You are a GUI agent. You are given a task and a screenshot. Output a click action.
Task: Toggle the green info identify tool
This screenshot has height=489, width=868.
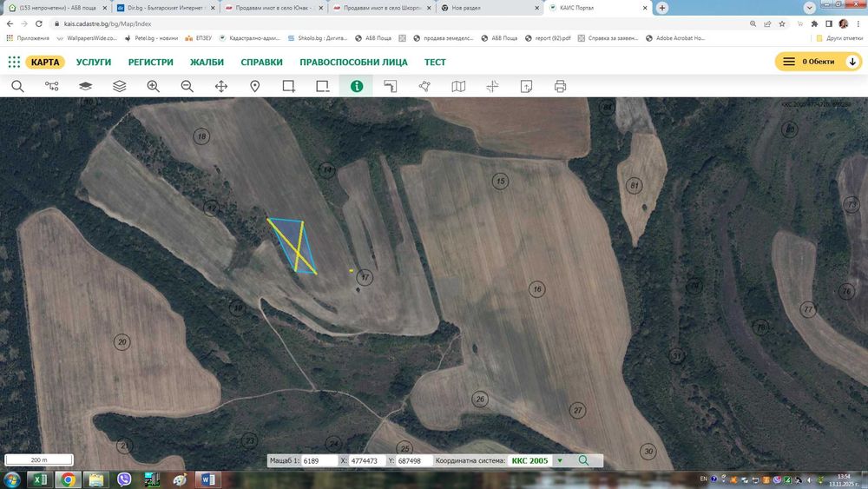(x=357, y=86)
